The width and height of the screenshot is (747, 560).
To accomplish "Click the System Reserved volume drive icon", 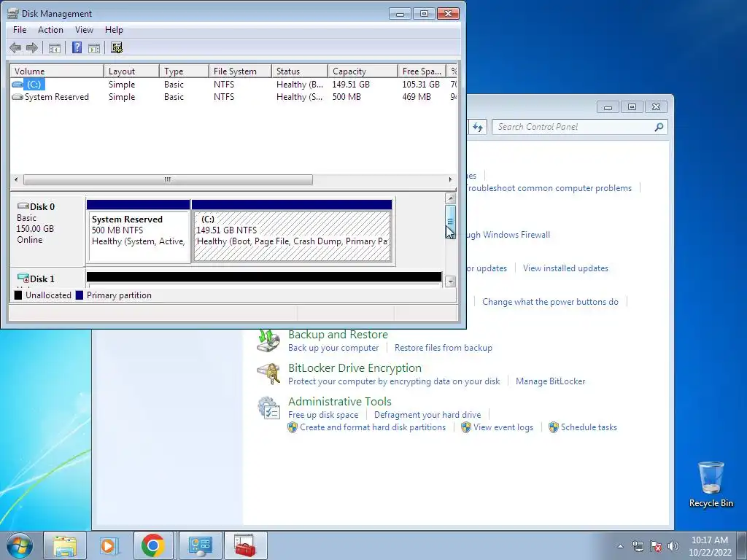I will click(18, 97).
